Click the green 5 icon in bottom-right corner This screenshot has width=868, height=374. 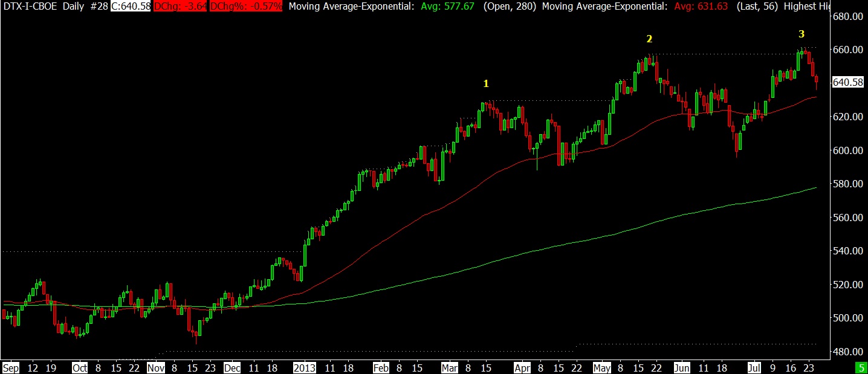pos(860,367)
